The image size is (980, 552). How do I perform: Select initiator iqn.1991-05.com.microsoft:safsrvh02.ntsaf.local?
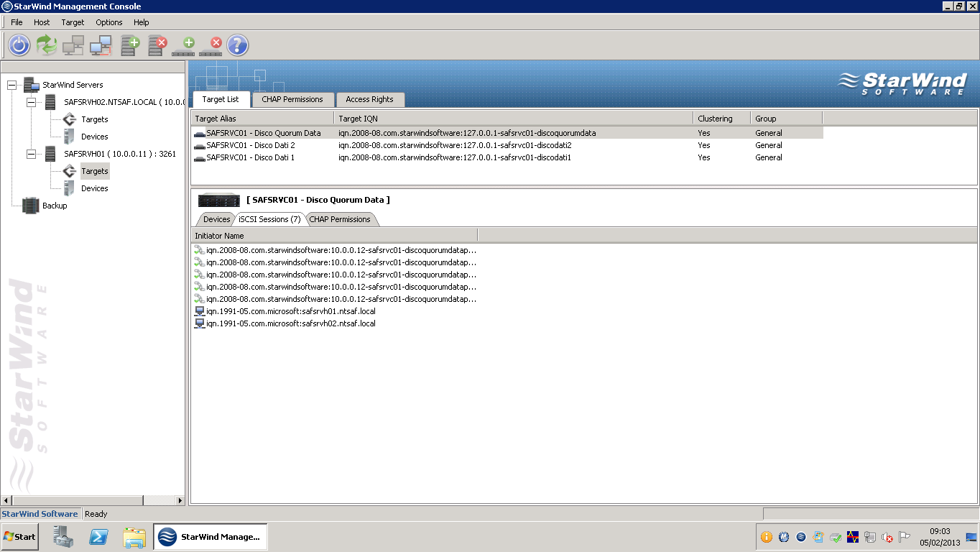(x=285, y=323)
